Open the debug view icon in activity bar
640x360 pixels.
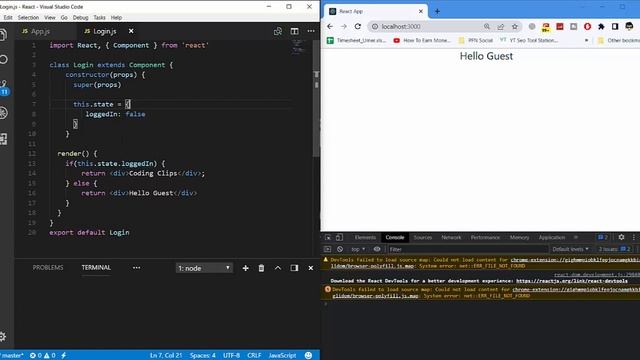click(4, 113)
